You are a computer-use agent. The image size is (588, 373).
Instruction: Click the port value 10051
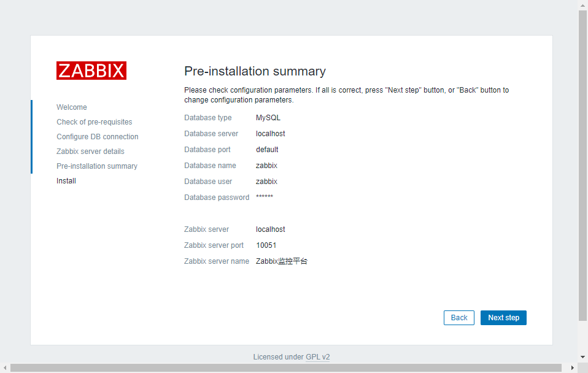(266, 245)
